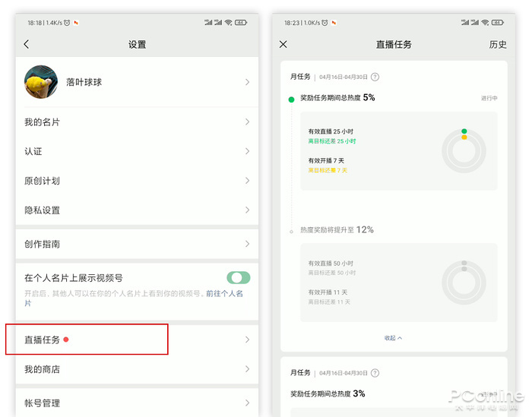This screenshot has height=417, width=532.
Task: Tap the gray progress ring for 12% reward
Action: coord(464,281)
